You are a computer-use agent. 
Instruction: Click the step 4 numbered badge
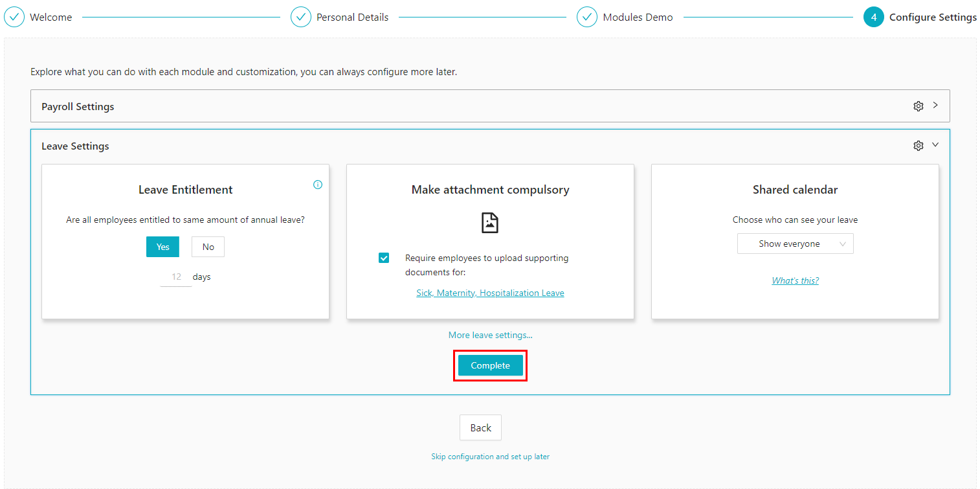[x=873, y=16]
